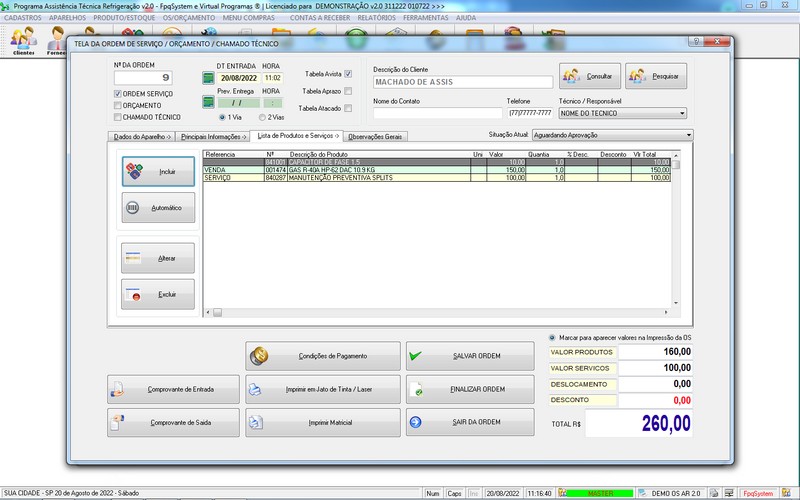800x500 pixels.
Task: Click Imprimir Matricial button
Action: click(x=323, y=422)
